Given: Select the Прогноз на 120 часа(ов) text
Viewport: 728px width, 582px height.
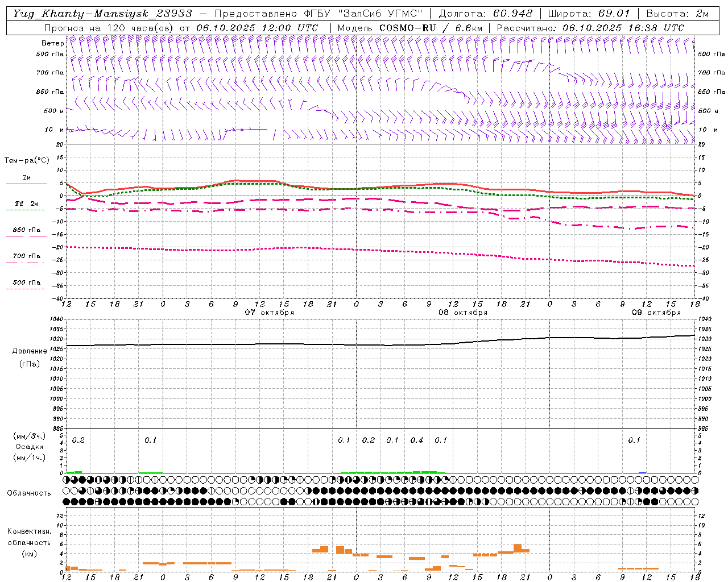Looking at the screenshot, I should pyautogui.click(x=109, y=27).
